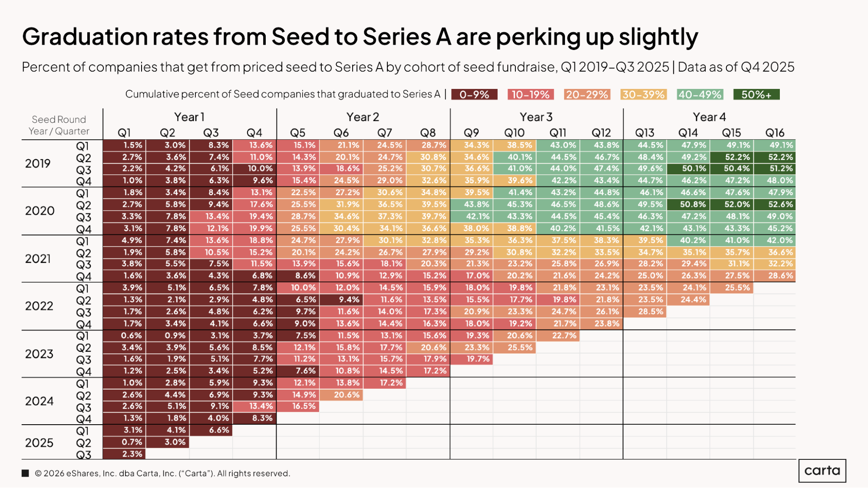Image resolution: width=868 pixels, height=488 pixels.
Task: Click the Q16 column header
Action: [x=775, y=133]
